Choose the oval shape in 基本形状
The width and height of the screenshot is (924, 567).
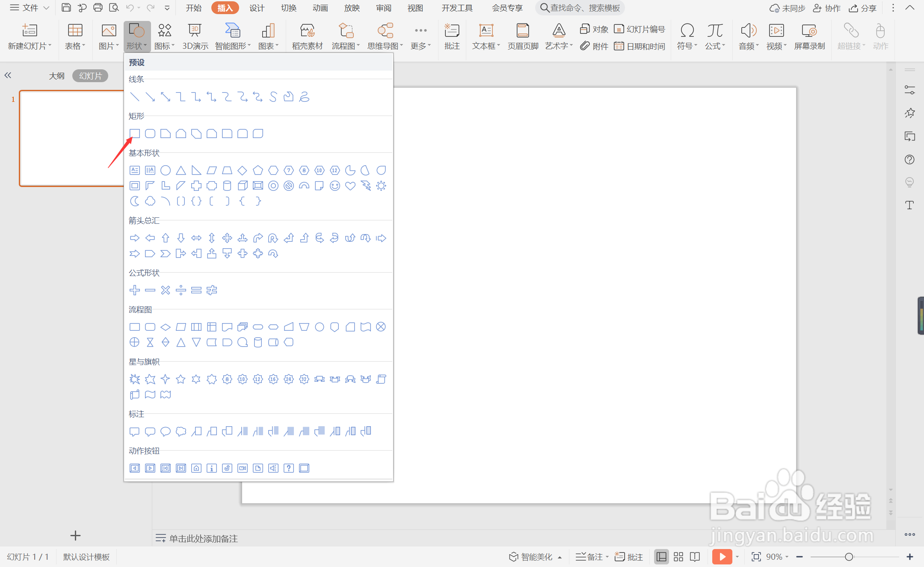point(166,170)
